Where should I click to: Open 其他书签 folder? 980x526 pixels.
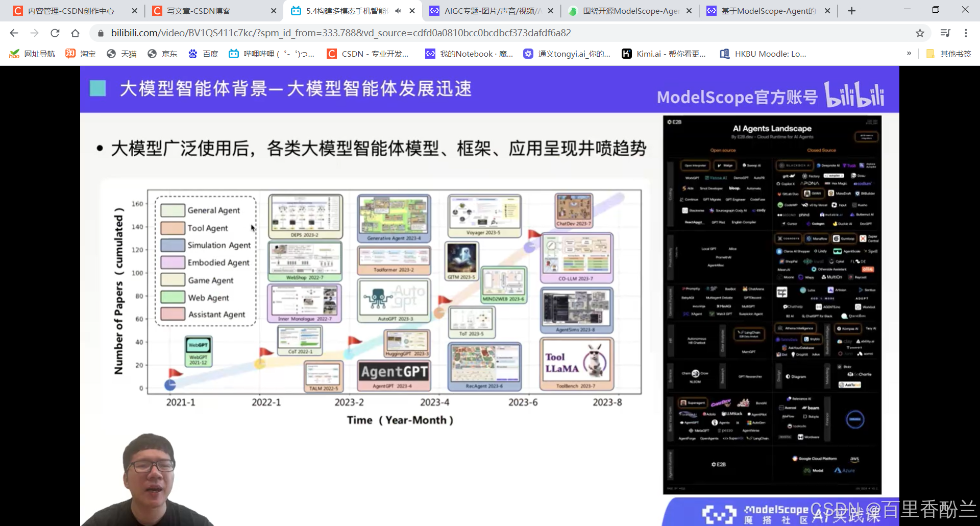[948, 54]
